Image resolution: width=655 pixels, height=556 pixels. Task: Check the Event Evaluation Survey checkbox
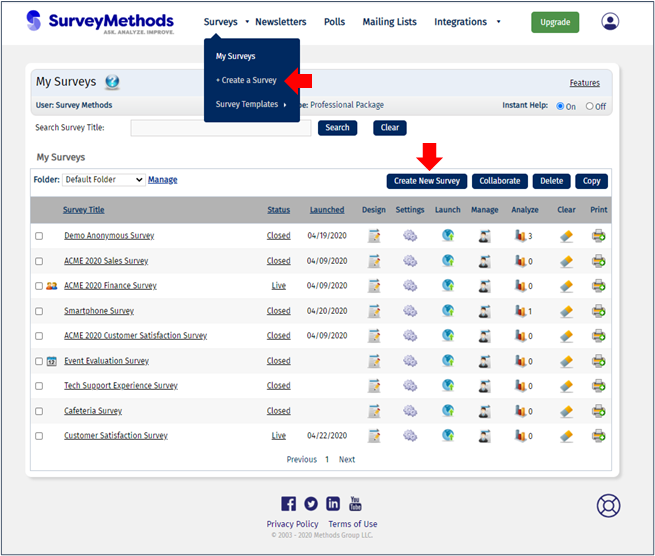[x=39, y=361]
